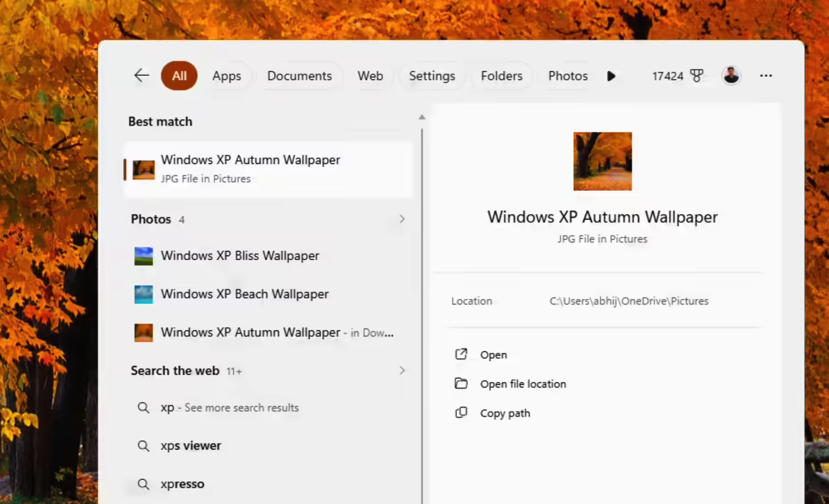Click the Open action
The image size is (829, 504).
[493, 355]
